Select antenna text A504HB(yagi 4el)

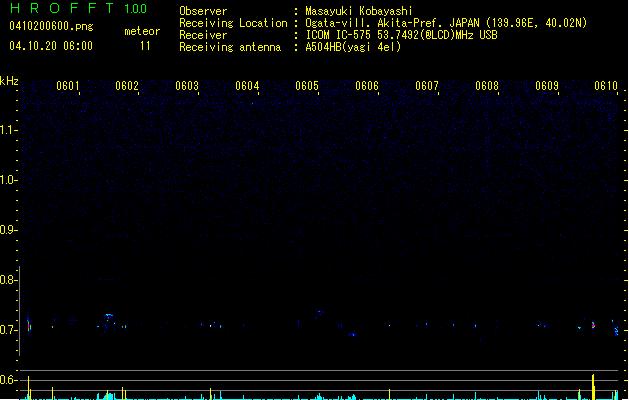click(x=353, y=47)
